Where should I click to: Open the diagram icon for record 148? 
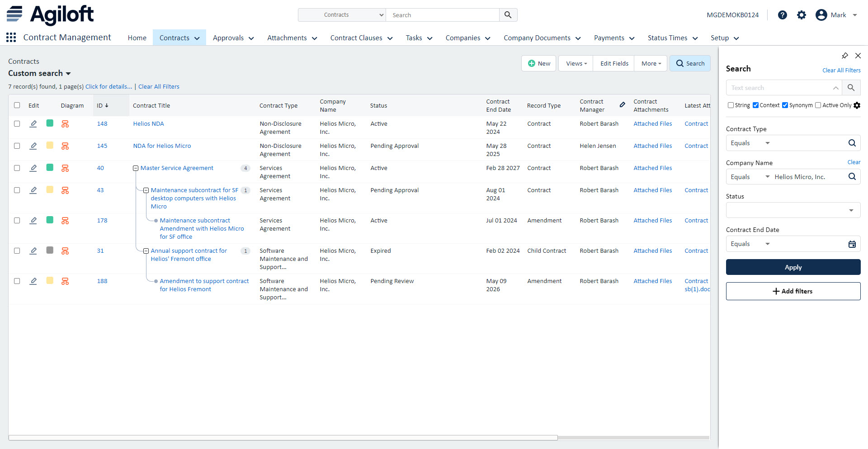tap(65, 123)
